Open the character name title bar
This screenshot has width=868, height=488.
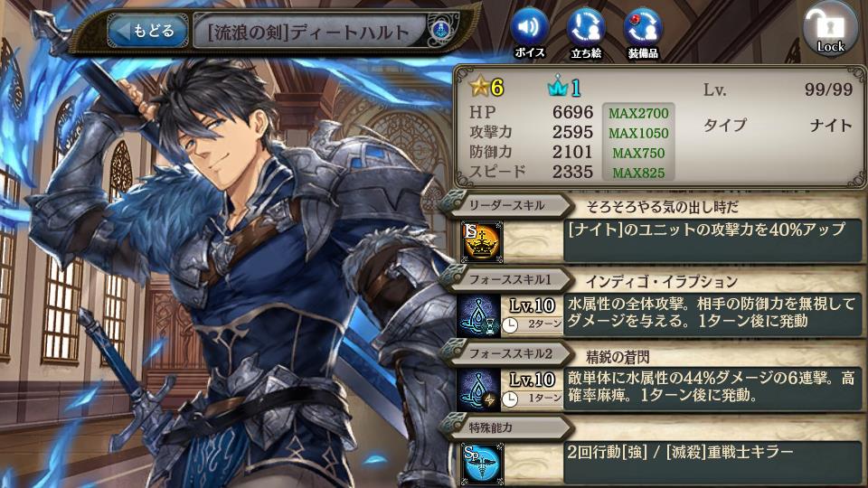pos(309,32)
